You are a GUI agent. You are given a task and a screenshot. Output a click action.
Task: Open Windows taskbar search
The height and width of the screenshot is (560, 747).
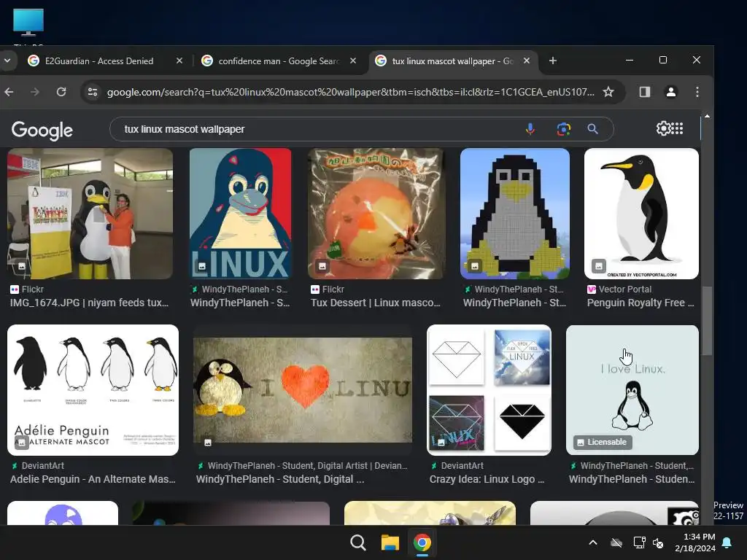[x=357, y=542]
